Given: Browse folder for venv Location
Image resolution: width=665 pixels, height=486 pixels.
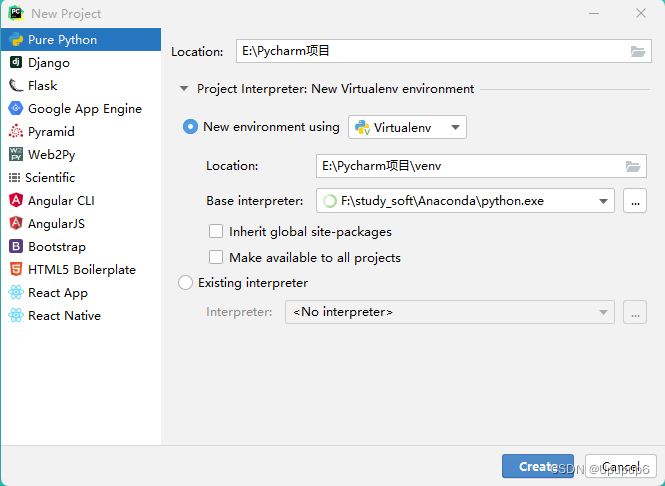Looking at the screenshot, I should tap(633, 166).
